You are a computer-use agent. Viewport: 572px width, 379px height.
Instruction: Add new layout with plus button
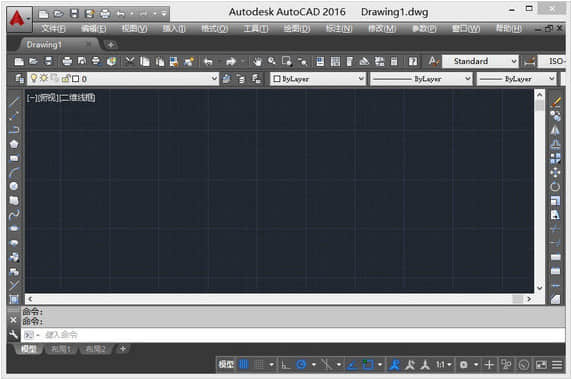[123, 349]
